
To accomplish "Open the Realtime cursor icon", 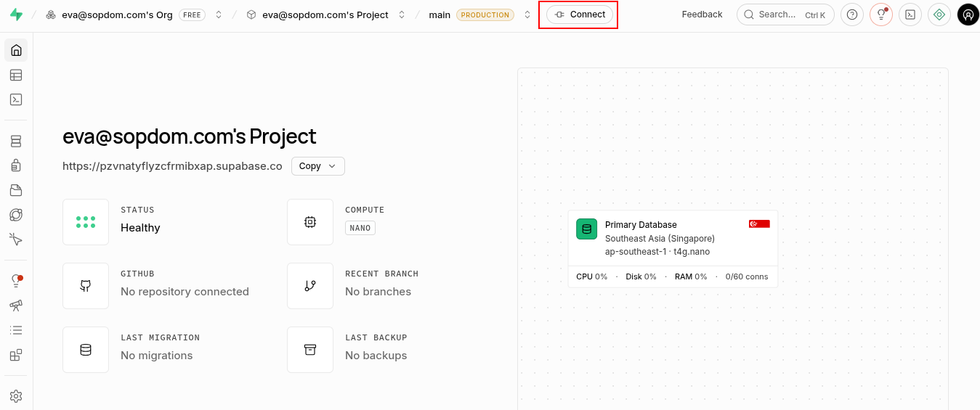I will tap(16, 239).
